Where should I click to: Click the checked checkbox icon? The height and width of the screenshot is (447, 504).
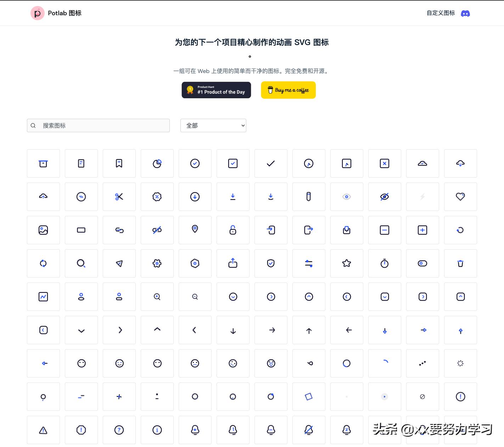point(233,163)
